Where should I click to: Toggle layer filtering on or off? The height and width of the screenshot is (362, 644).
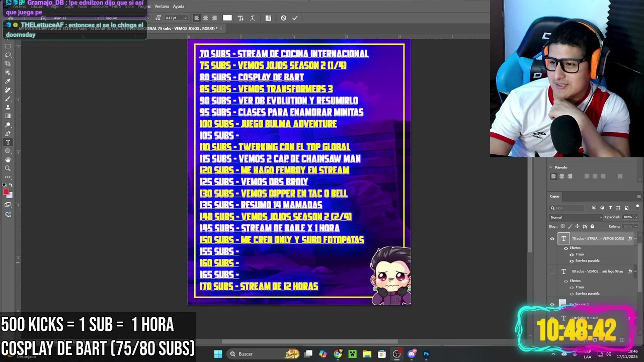click(x=637, y=207)
